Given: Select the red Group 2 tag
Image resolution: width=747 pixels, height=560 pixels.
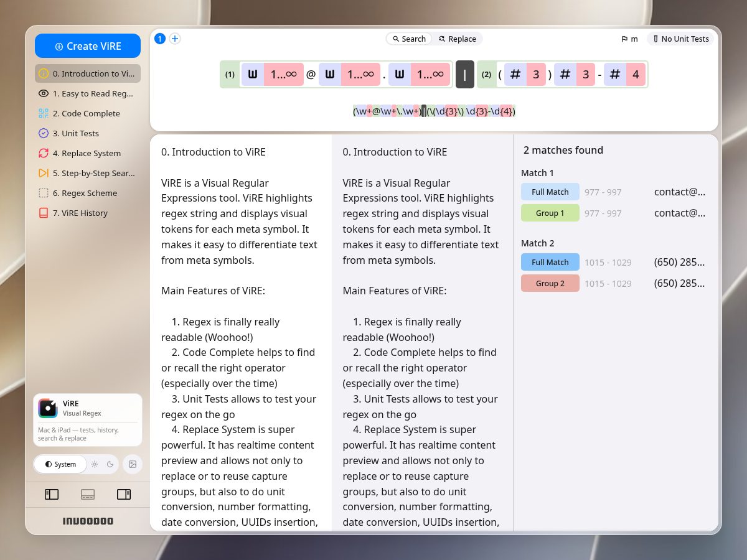Looking at the screenshot, I should pyautogui.click(x=550, y=283).
